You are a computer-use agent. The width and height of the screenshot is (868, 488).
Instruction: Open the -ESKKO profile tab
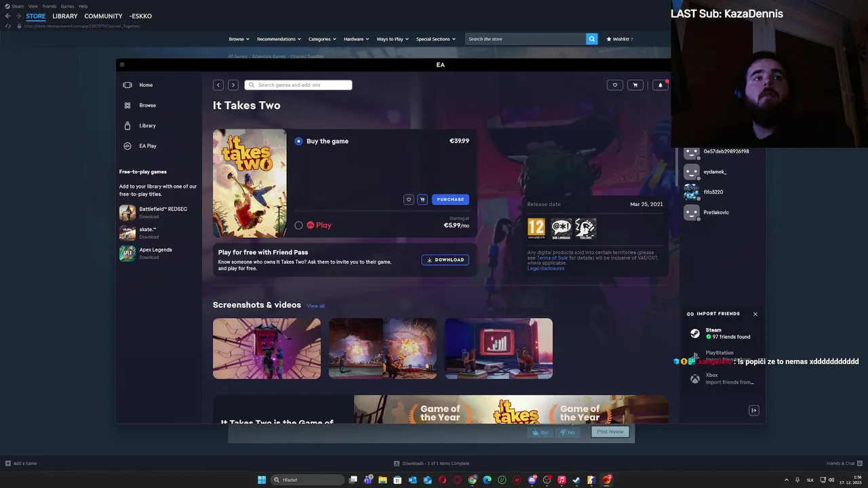(x=140, y=16)
